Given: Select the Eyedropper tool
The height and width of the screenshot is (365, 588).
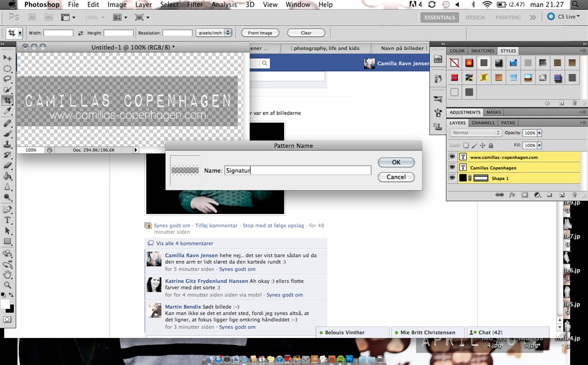Looking at the screenshot, I should pyautogui.click(x=7, y=111).
